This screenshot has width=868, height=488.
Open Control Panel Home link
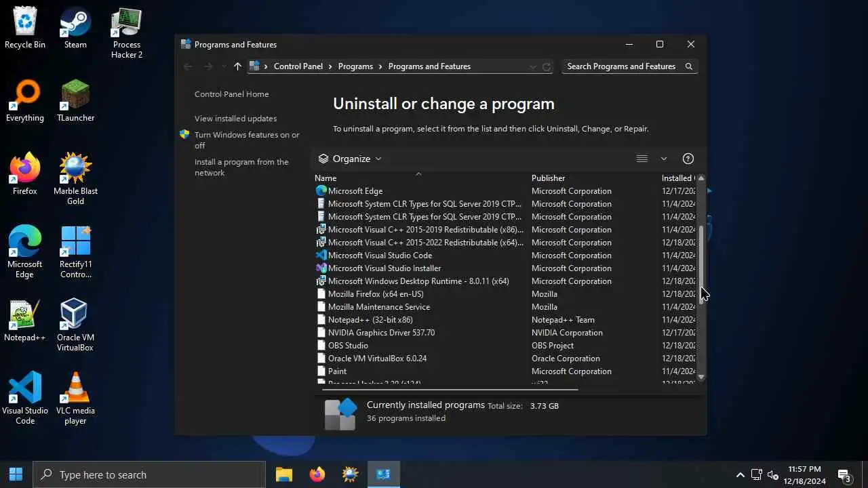pos(232,94)
